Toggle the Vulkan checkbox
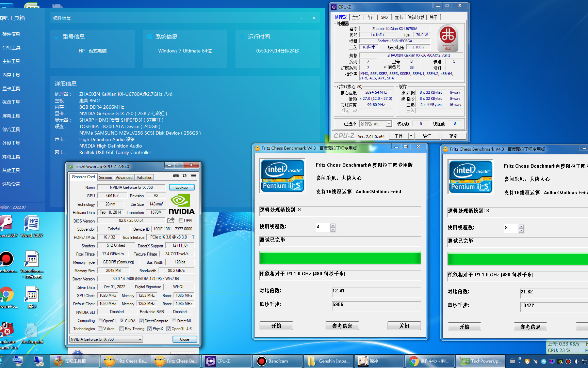The height and width of the screenshot is (368, 588). click(100, 329)
